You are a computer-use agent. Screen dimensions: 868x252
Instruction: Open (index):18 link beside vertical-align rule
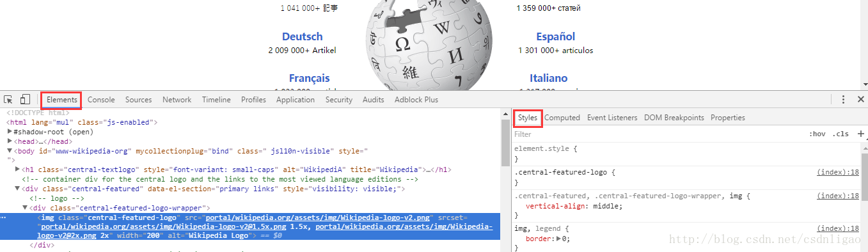click(838, 196)
